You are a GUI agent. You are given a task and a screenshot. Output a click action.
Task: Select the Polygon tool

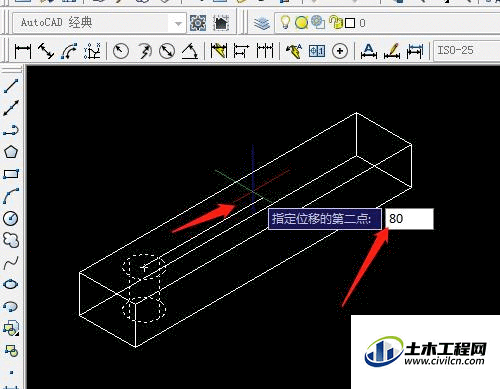pos(11,152)
